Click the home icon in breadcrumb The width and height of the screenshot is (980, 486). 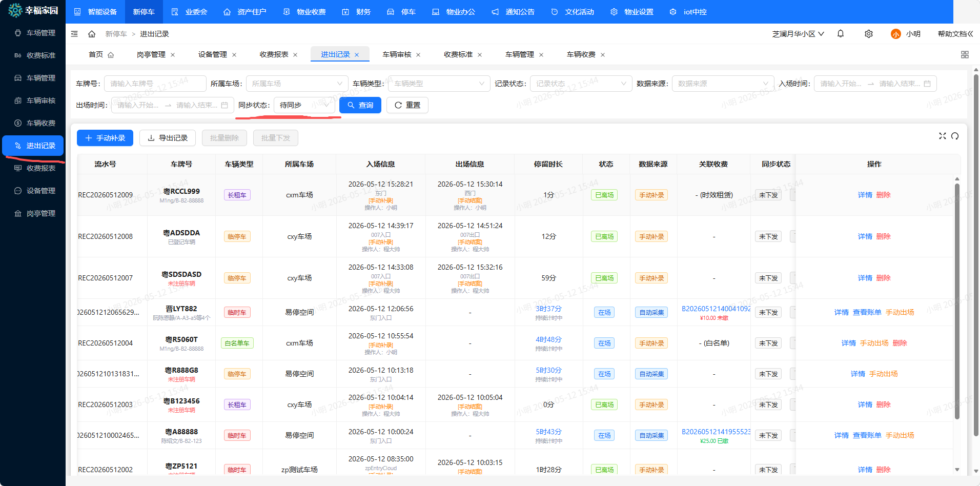(x=92, y=34)
